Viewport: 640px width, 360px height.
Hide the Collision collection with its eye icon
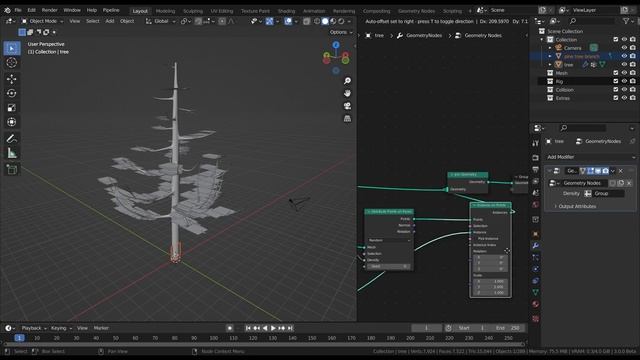click(624, 90)
